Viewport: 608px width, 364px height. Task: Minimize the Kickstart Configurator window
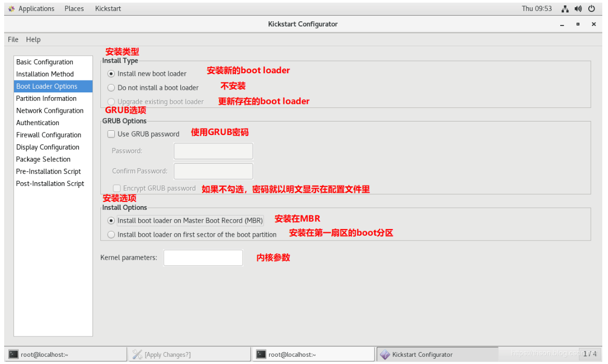pos(562,24)
